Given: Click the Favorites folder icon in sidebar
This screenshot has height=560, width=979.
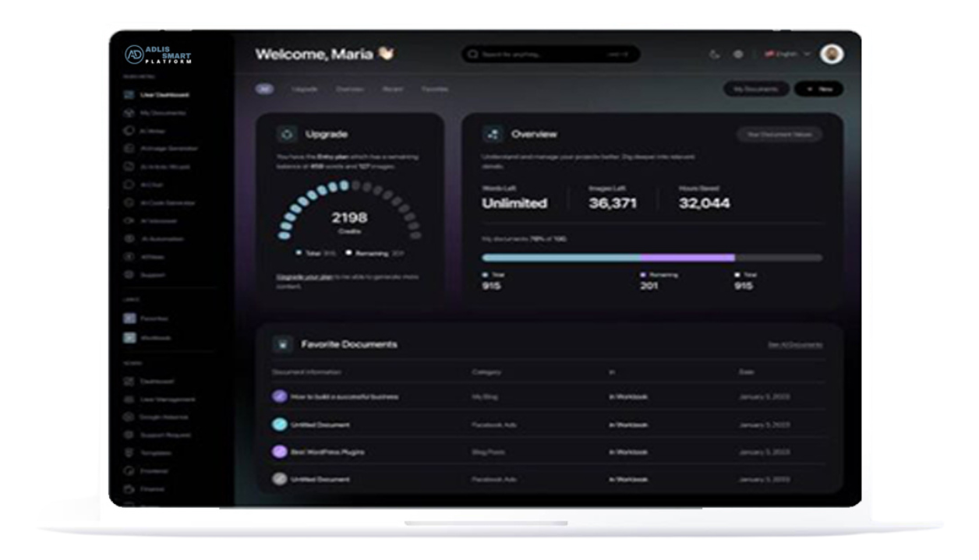Looking at the screenshot, I should coord(130,319).
